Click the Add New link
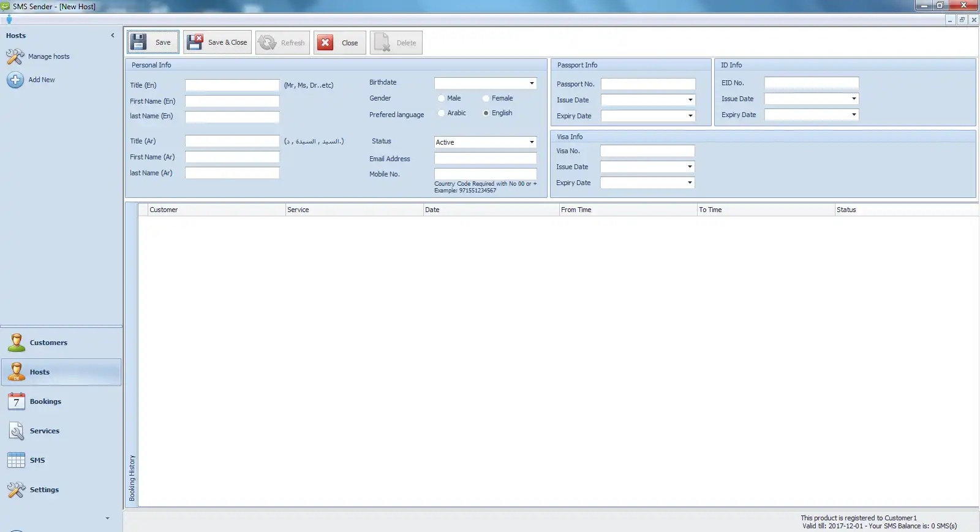Viewport: 980px width, 532px height. (42, 80)
